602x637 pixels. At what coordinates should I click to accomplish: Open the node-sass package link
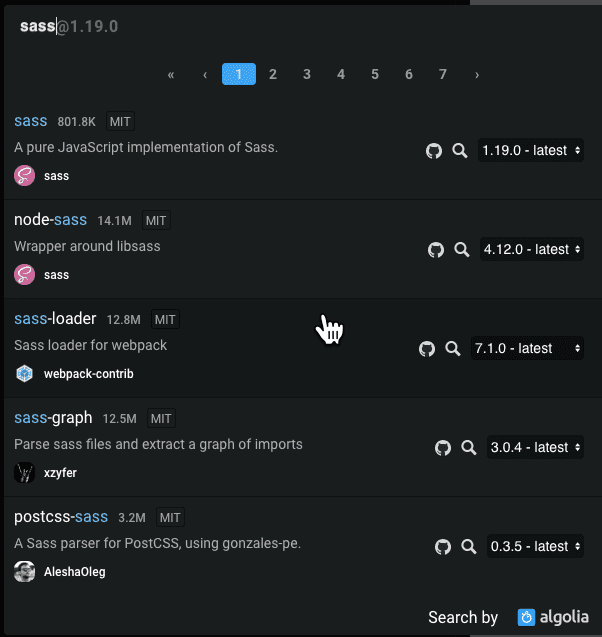click(x=50, y=220)
